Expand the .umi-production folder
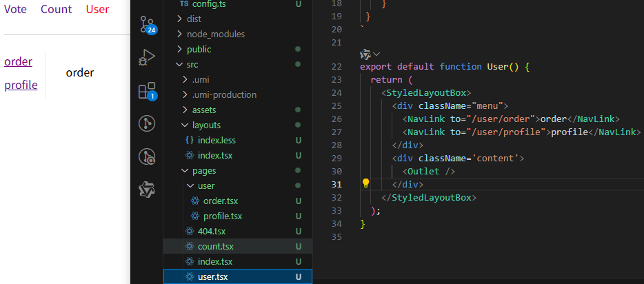Image resolution: width=644 pixels, height=284 pixels. tap(185, 95)
